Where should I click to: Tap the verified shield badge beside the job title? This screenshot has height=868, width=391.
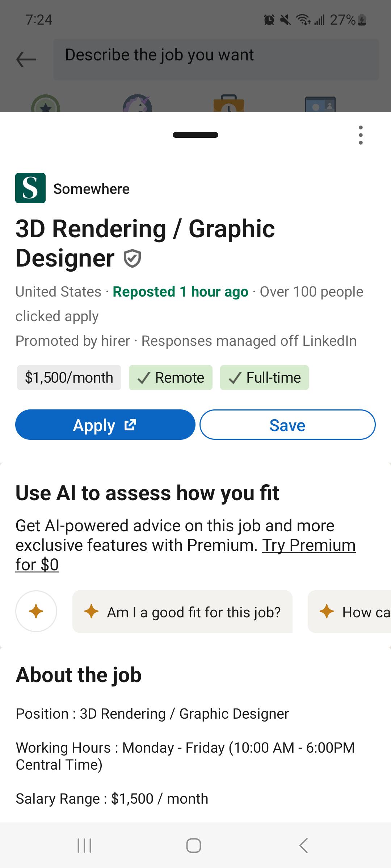(x=132, y=259)
